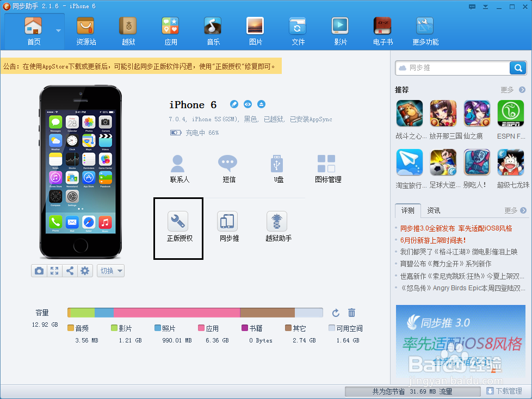Click the 照片 legend color swatch

click(157, 328)
